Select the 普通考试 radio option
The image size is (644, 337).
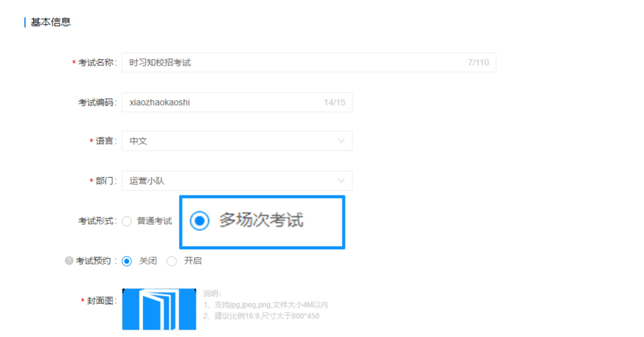(x=127, y=221)
